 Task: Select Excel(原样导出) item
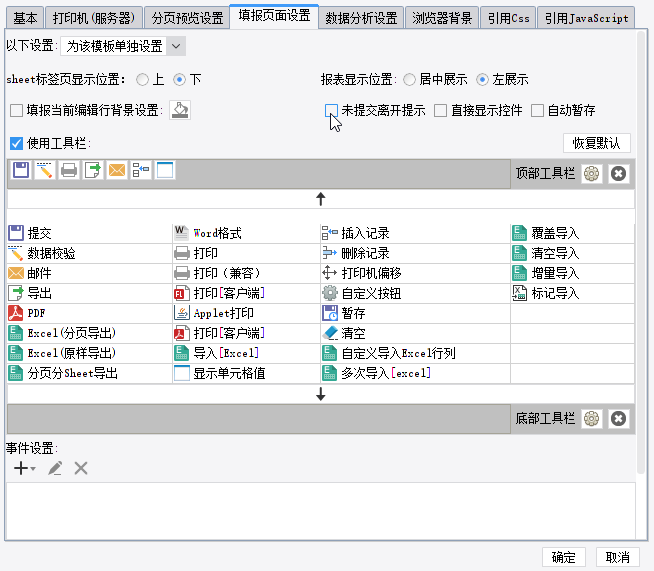(x=90, y=353)
